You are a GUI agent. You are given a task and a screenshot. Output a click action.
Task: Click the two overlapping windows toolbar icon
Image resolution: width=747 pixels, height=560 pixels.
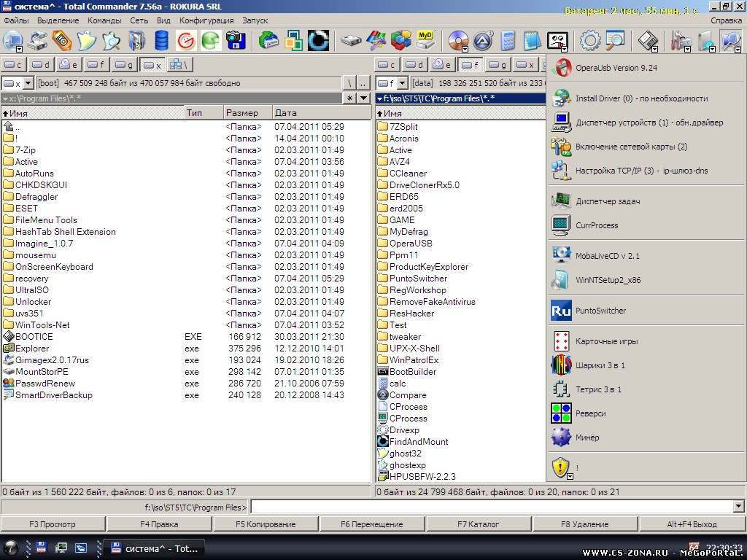click(293, 41)
